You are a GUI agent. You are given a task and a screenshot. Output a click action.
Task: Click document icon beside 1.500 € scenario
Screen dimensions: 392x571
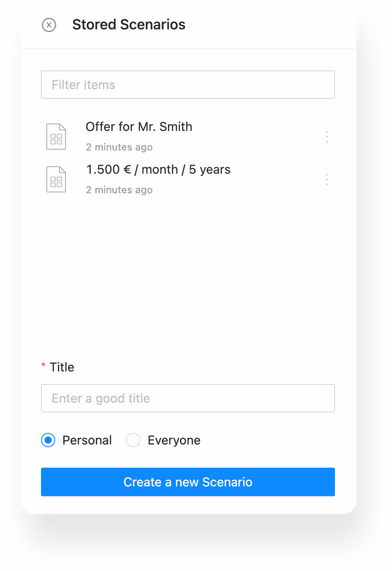click(56, 179)
